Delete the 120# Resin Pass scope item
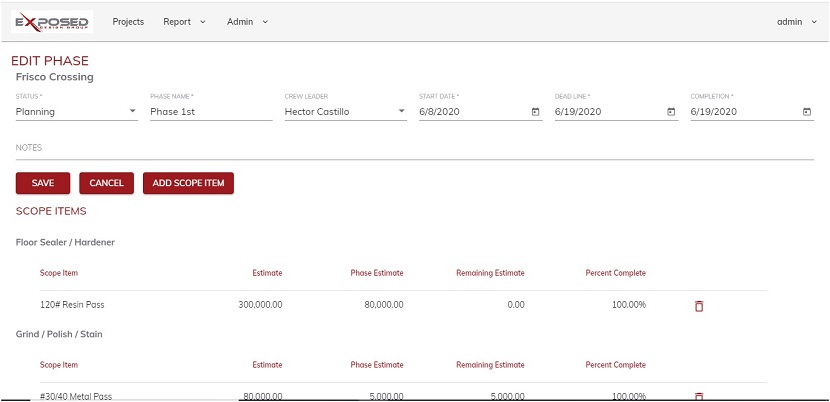 coord(699,306)
